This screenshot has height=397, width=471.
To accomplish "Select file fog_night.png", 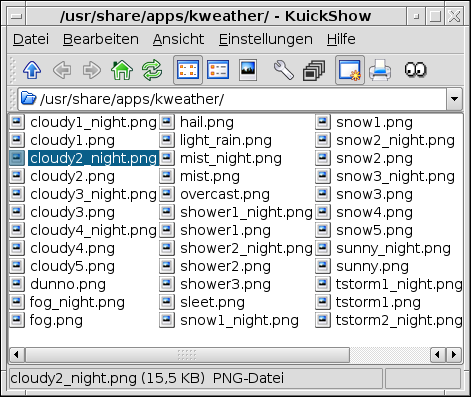I will tap(77, 302).
